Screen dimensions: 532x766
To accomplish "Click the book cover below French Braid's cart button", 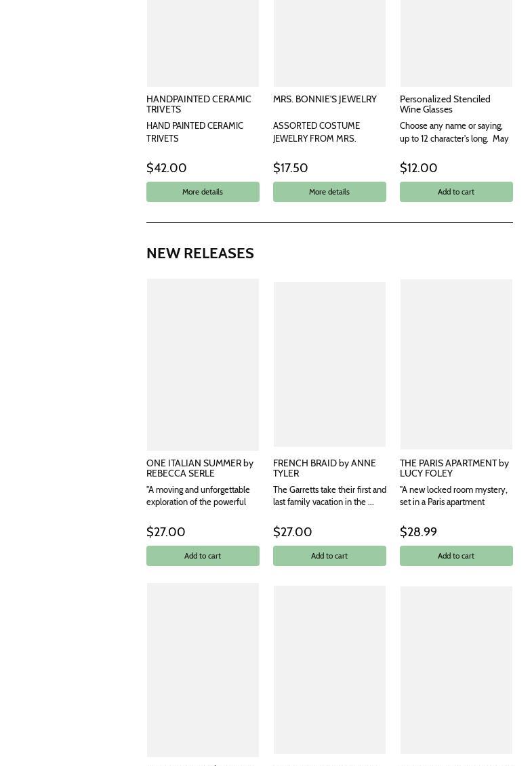I will (x=329, y=669).
